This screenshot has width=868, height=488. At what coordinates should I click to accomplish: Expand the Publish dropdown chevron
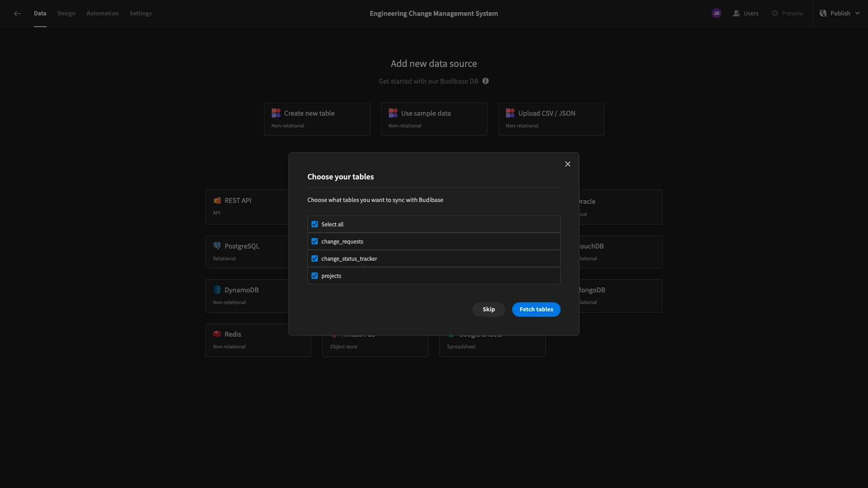857,13
